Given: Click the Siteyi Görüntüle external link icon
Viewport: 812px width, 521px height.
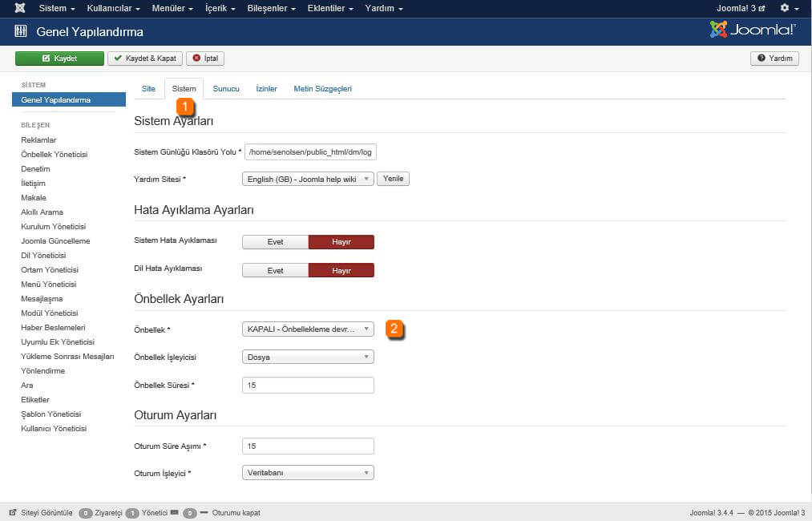Looking at the screenshot, I should click(x=13, y=512).
